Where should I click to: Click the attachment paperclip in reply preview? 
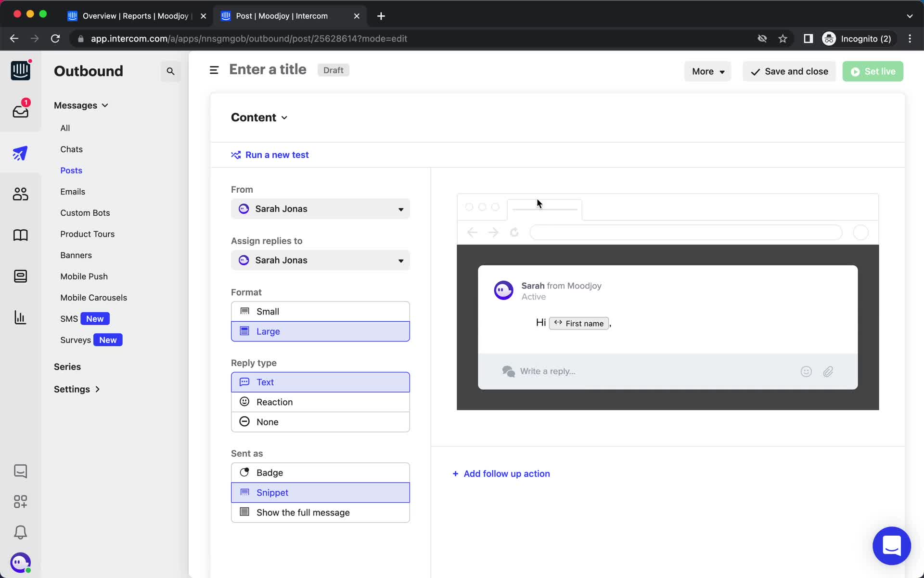click(x=828, y=371)
